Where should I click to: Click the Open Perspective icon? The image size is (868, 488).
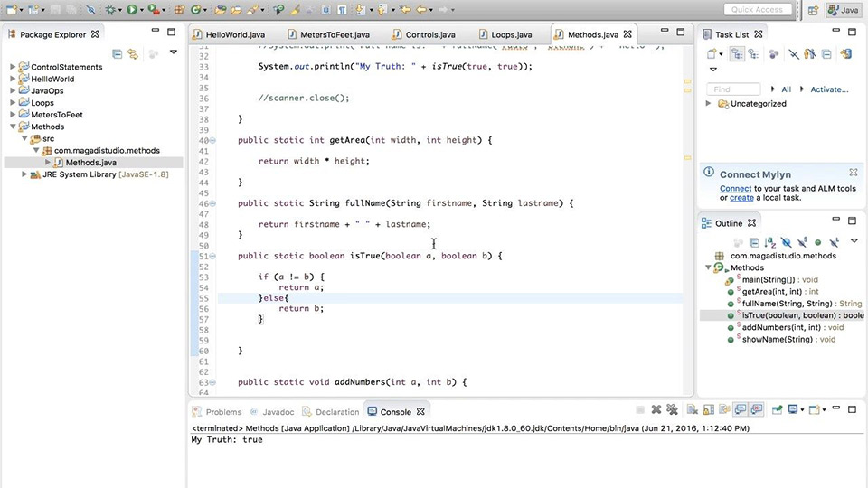tap(813, 10)
